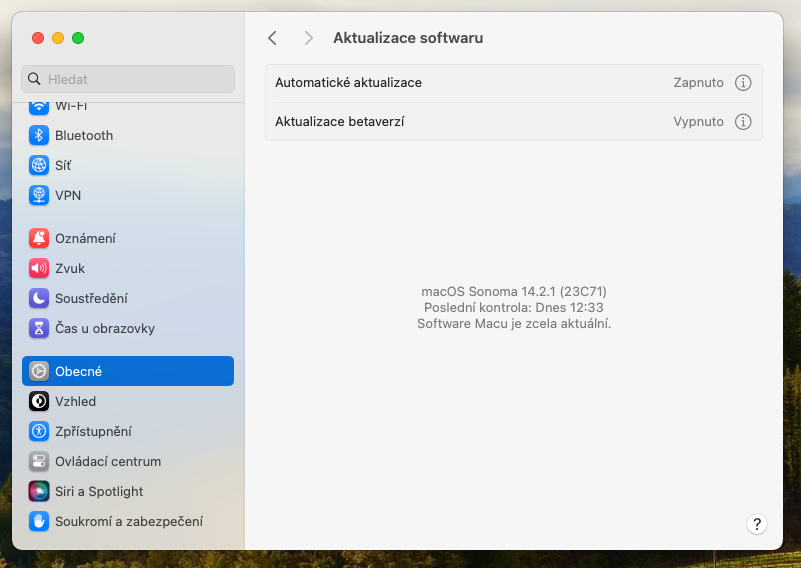Click the Oznámení bell icon
The width and height of the screenshot is (801, 568).
[39, 239]
